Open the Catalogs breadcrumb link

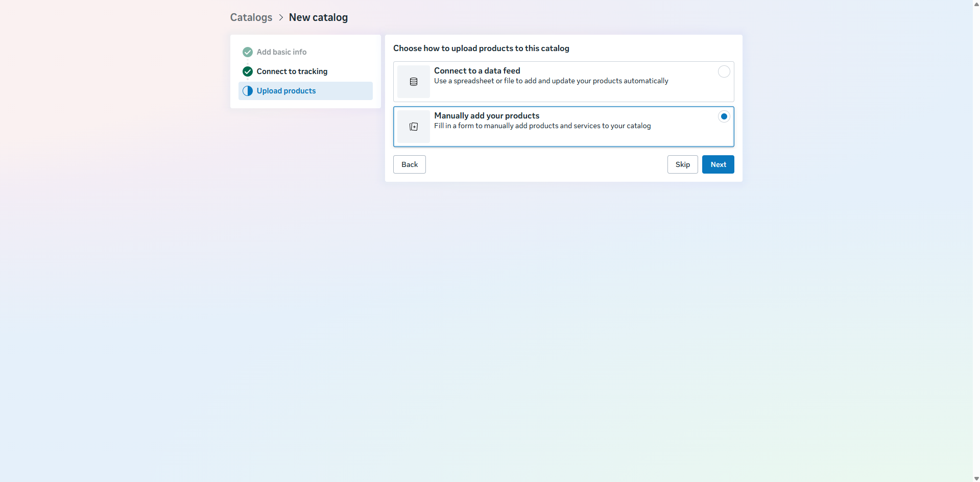[x=251, y=17]
